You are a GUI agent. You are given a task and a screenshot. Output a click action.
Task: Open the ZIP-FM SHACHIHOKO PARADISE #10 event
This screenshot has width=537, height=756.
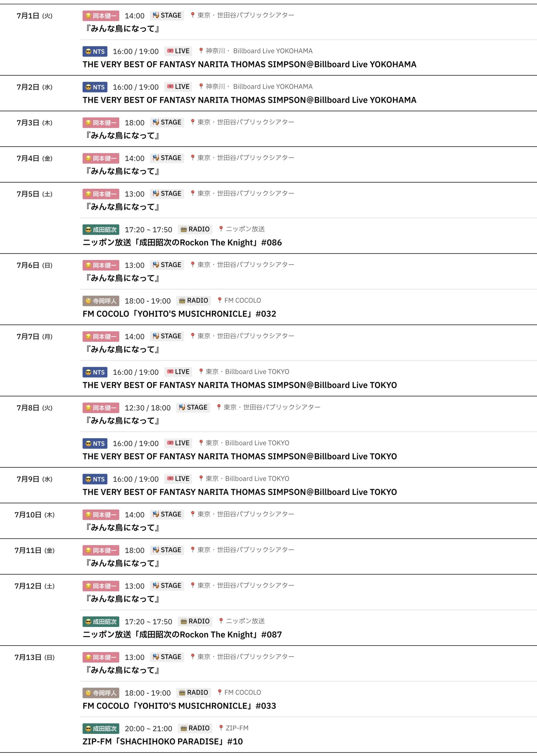pos(162,742)
